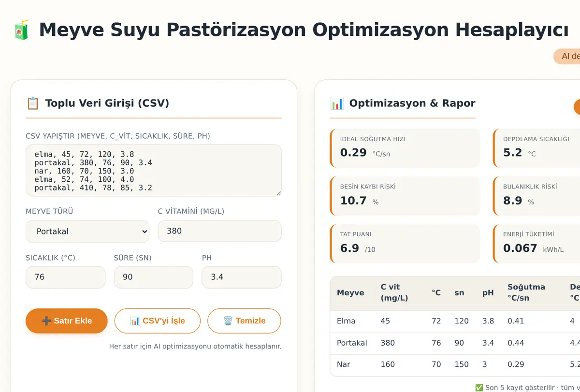Click the bar chart icon beside Optimizasyon & Rapor

point(337,103)
